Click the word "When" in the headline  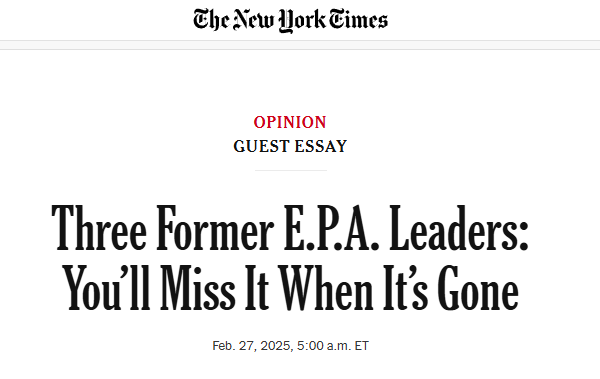tap(326, 288)
